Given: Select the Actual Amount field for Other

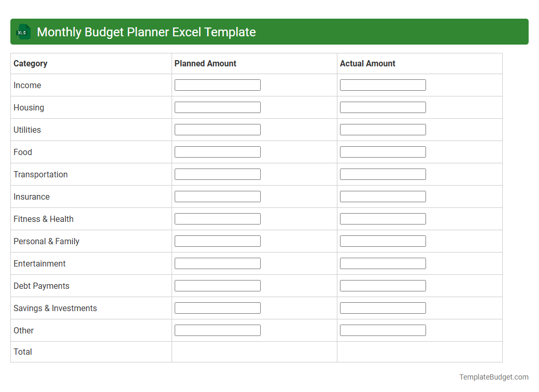Looking at the screenshot, I should click(x=382, y=330).
